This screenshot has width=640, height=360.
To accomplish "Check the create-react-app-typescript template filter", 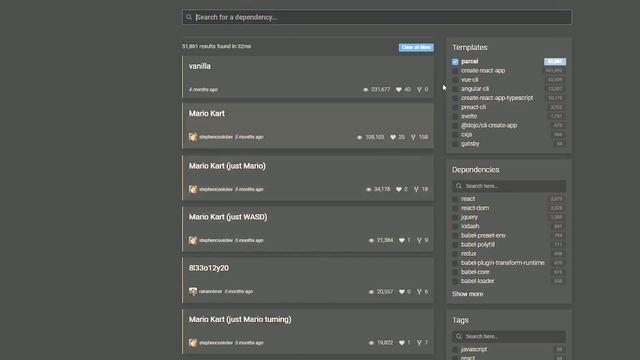I will click(x=455, y=98).
